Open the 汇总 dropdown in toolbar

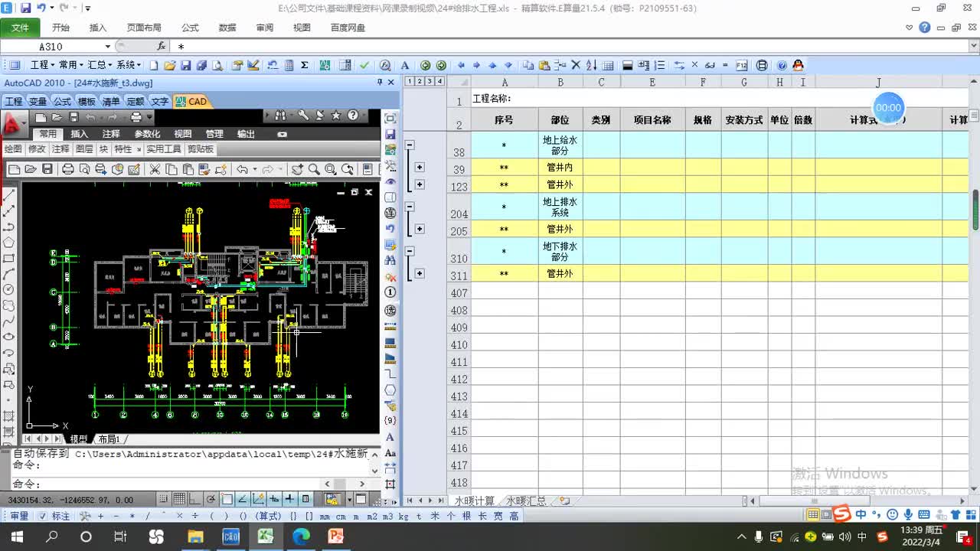(x=100, y=65)
